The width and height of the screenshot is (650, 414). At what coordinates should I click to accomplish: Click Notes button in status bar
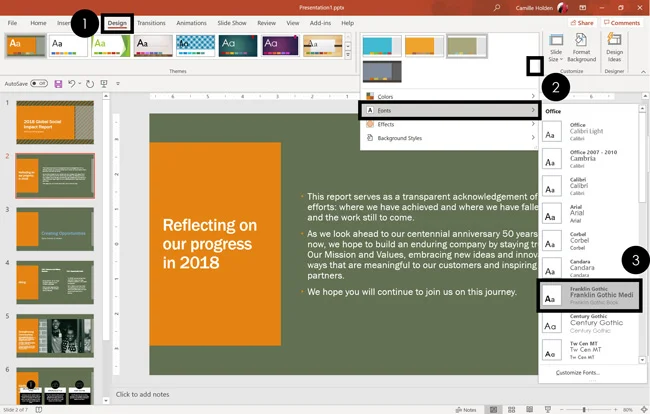click(466, 409)
